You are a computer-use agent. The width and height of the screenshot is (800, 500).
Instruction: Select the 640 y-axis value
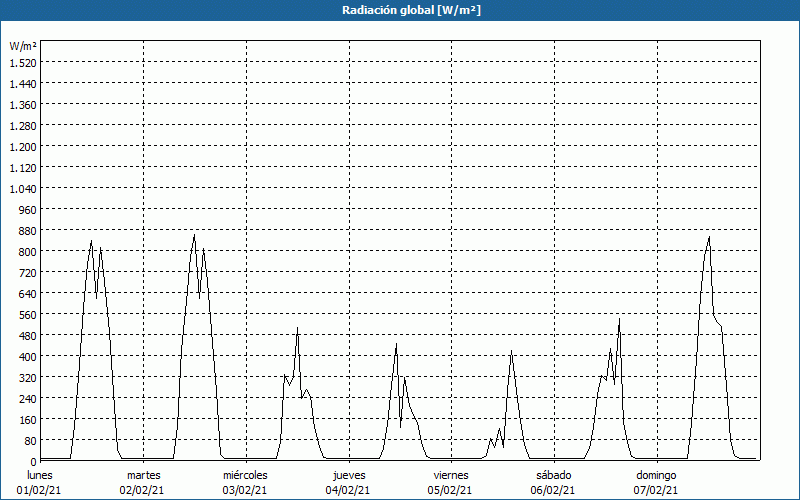pyautogui.click(x=28, y=294)
